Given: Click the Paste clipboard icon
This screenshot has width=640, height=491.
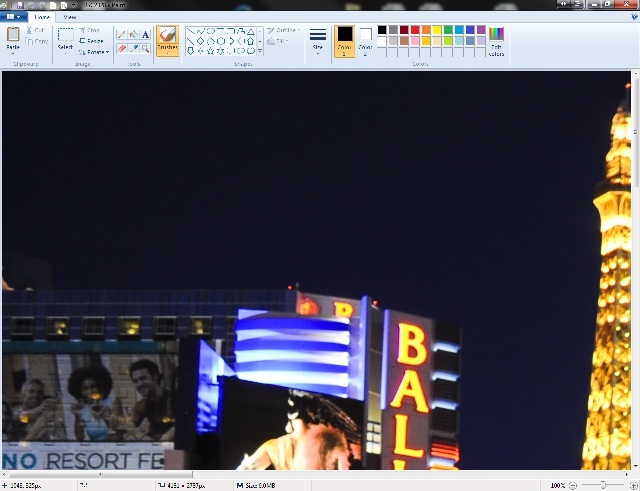Looking at the screenshot, I should coord(13,34).
